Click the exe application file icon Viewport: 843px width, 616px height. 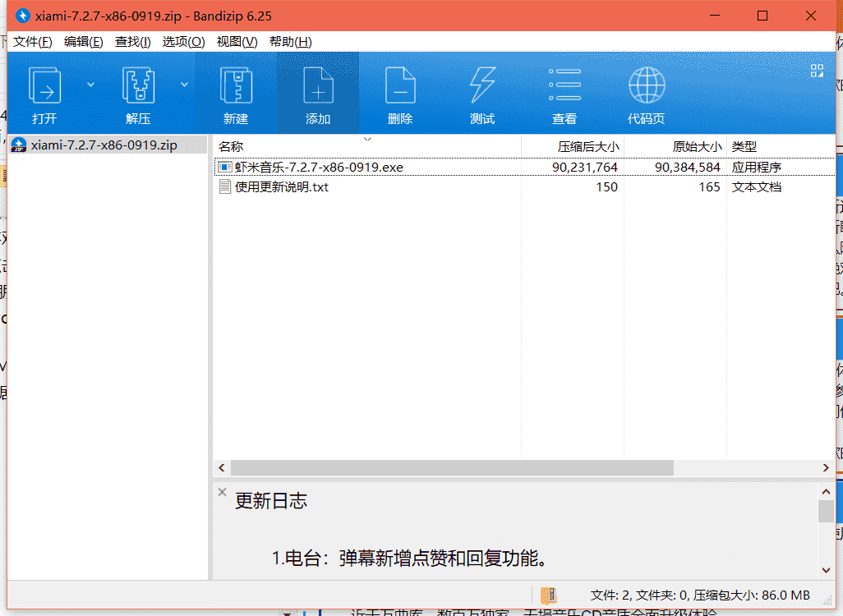225,168
